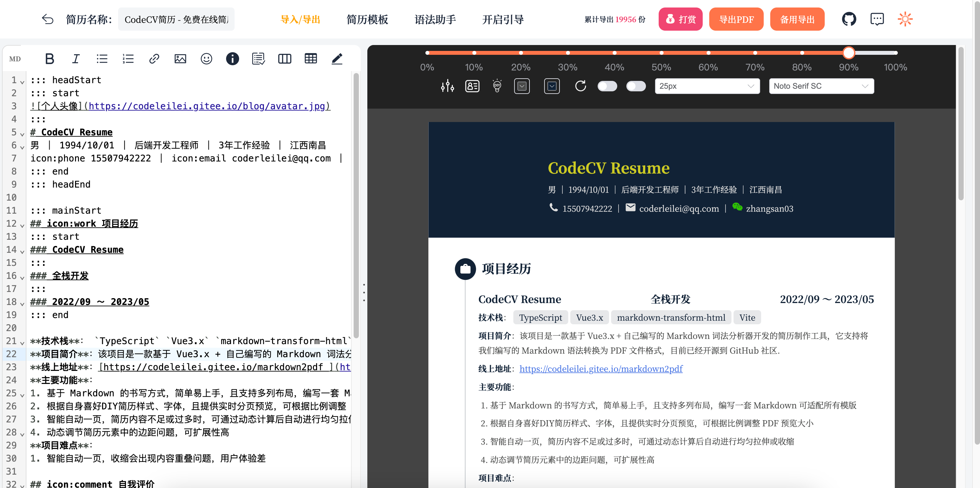Image resolution: width=980 pixels, height=488 pixels.
Task: Click the CodeCV Resume title in preview header
Action: point(608,168)
